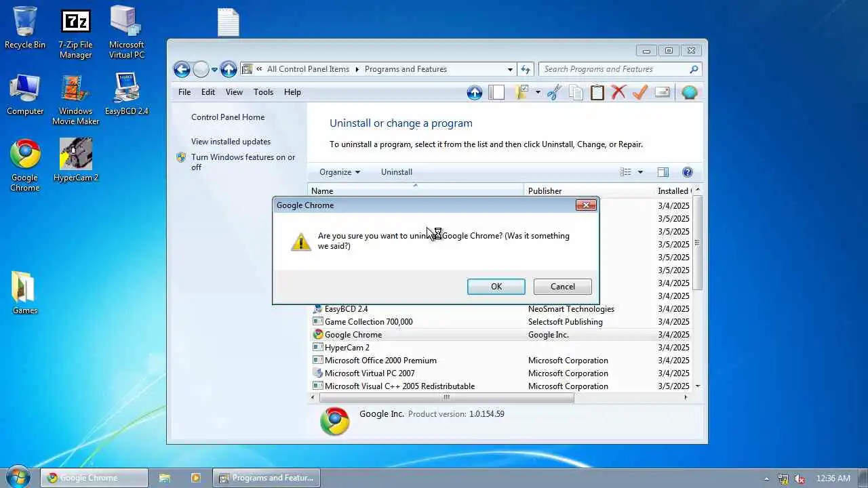Click the E-mail envelope toolbar icon
868x488 pixels.
pos(663,93)
